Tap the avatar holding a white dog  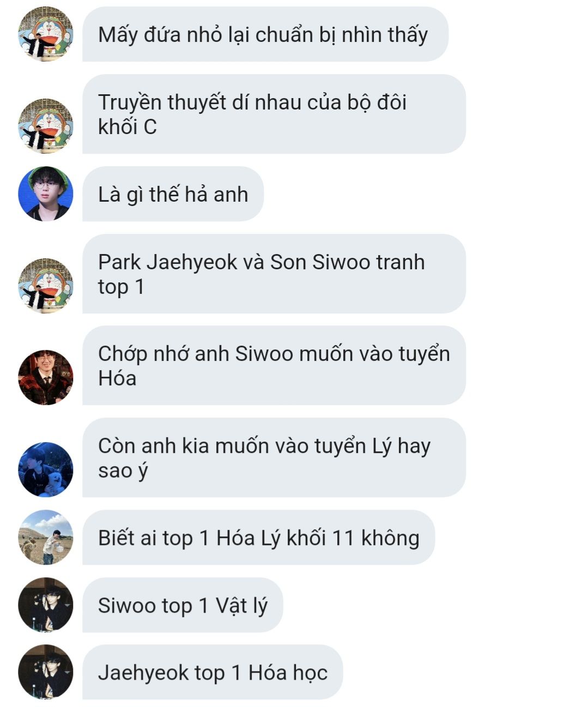point(45,469)
